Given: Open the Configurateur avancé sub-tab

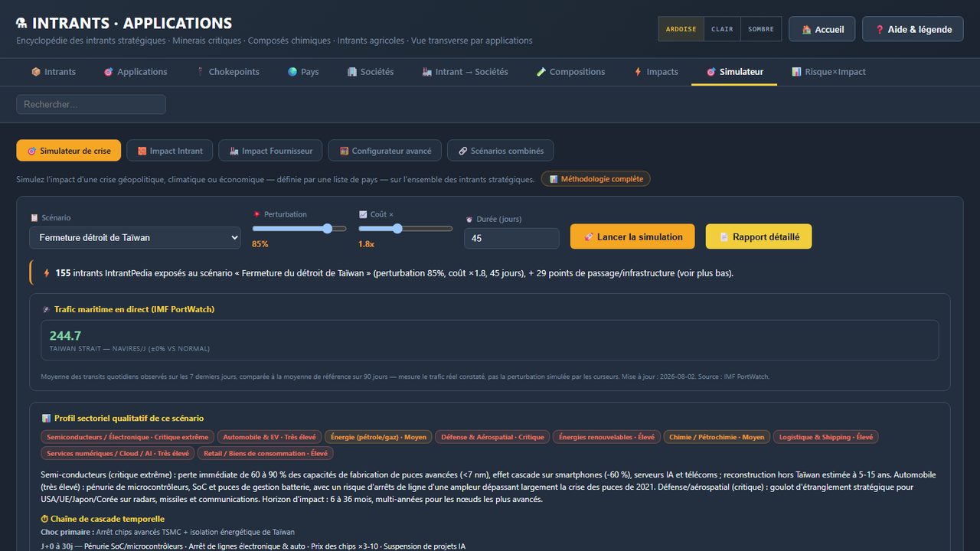Looking at the screenshot, I should coord(385,151).
